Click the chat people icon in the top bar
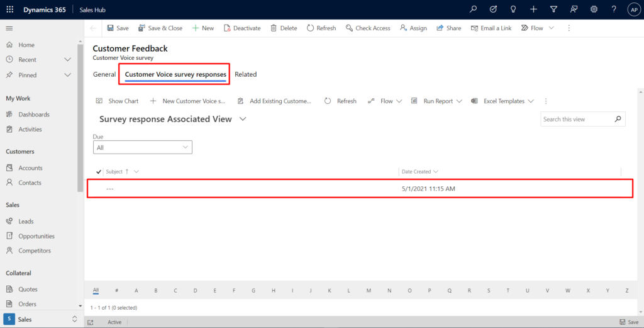The height and width of the screenshot is (328, 644). 574,9
